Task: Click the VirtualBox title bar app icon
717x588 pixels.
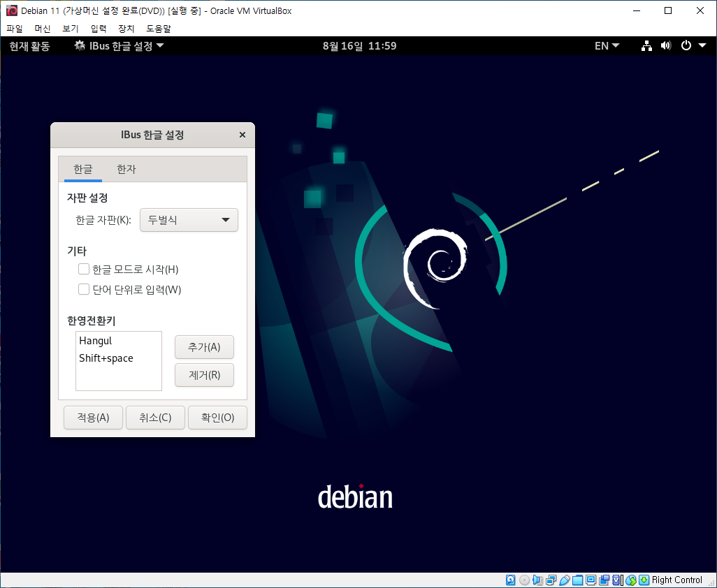Action: tap(11, 10)
